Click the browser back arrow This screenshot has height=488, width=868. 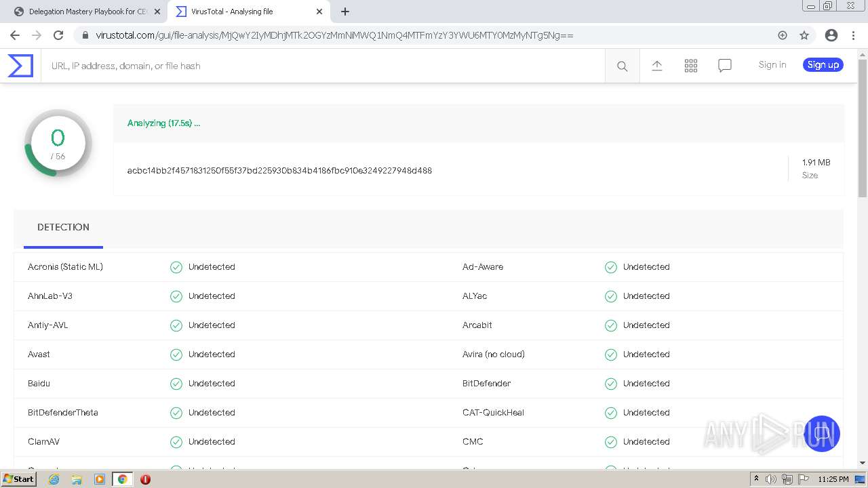(15, 35)
